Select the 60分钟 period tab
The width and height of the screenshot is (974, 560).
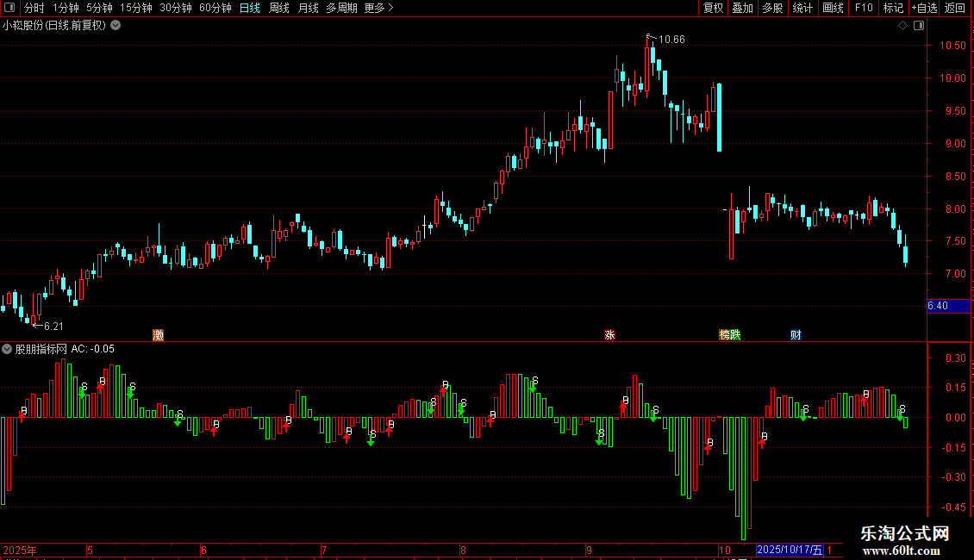point(215,8)
